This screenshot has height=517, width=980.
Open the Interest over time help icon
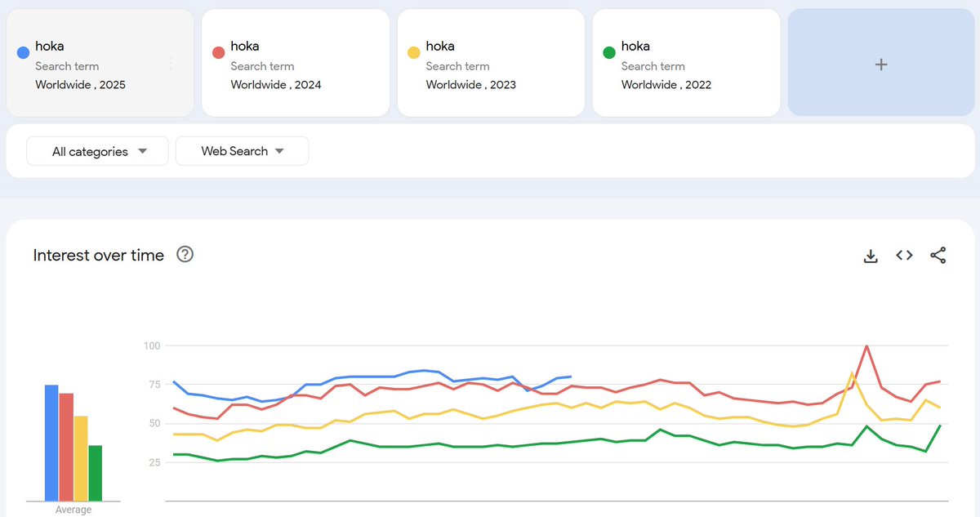[185, 255]
